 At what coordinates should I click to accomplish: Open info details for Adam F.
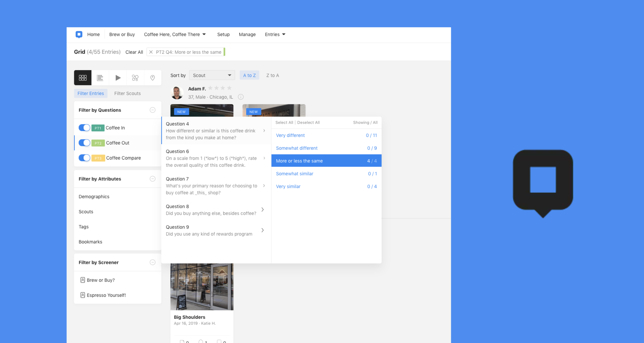[241, 97]
